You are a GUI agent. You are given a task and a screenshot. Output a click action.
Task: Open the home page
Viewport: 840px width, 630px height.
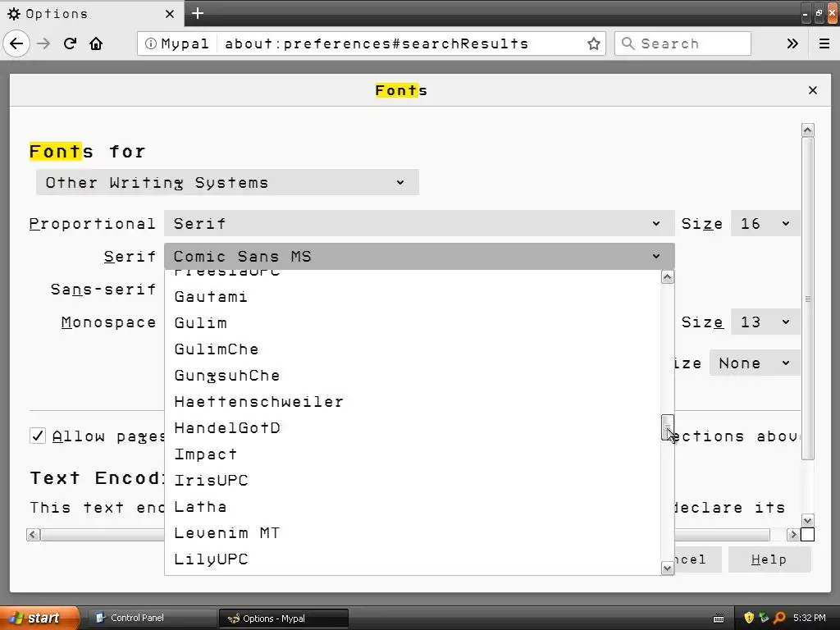pos(96,43)
